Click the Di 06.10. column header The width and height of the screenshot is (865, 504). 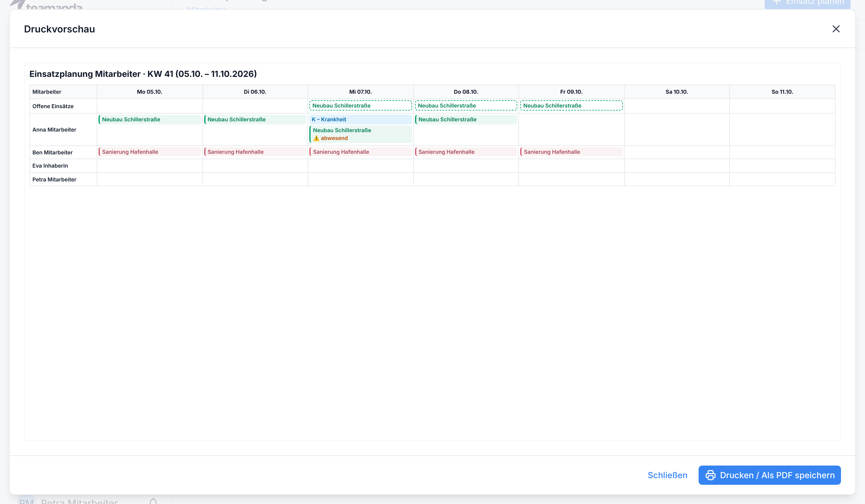[255, 92]
